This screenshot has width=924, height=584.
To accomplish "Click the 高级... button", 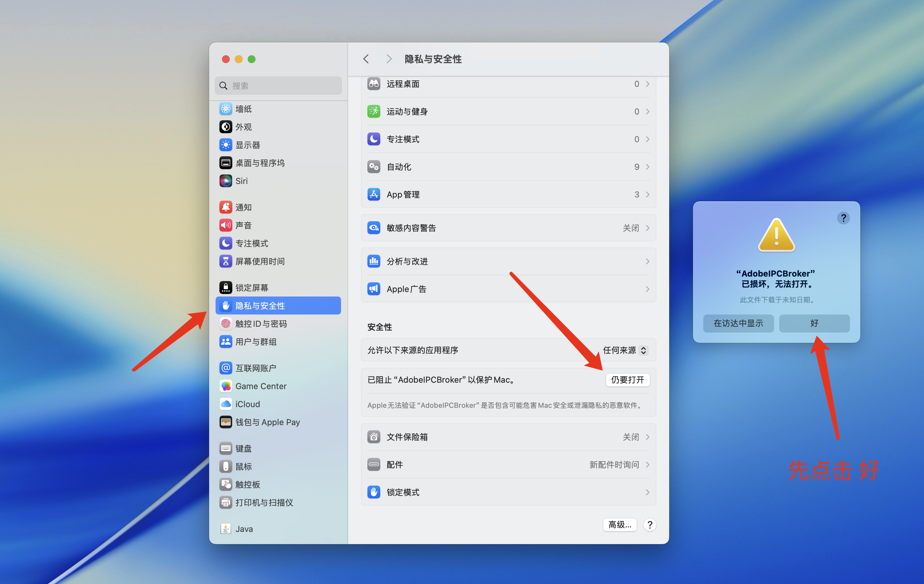I will 620,525.
